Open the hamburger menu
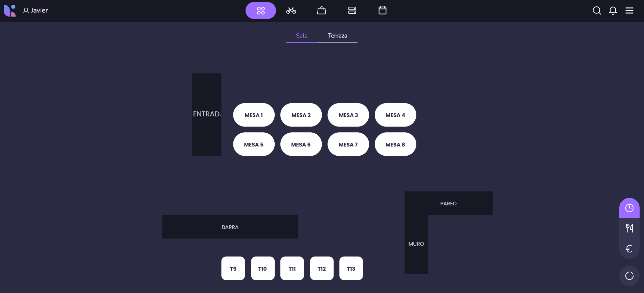Screen dimensions: 644x293 tap(629, 10)
